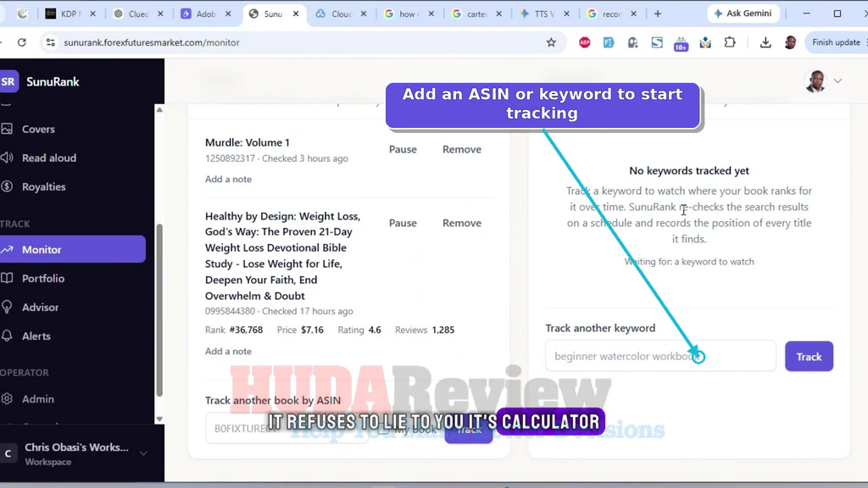Click the sidebar scrollbar down arrow

click(159, 419)
